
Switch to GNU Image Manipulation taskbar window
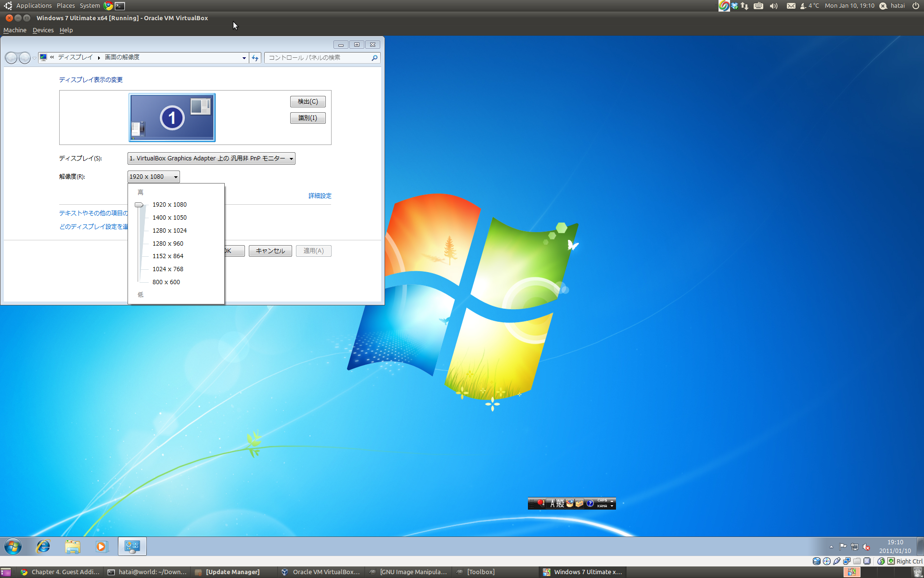coord(409,572)
